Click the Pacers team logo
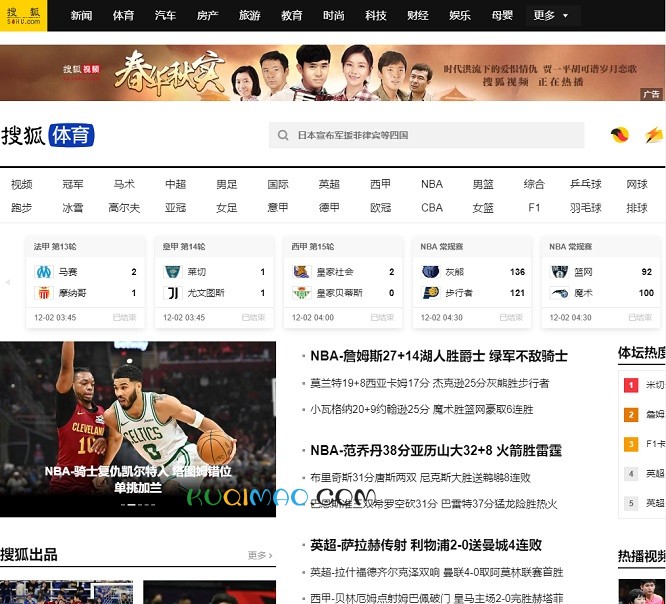This screenshot has height=604, width=666. click(x=431, y=293)
